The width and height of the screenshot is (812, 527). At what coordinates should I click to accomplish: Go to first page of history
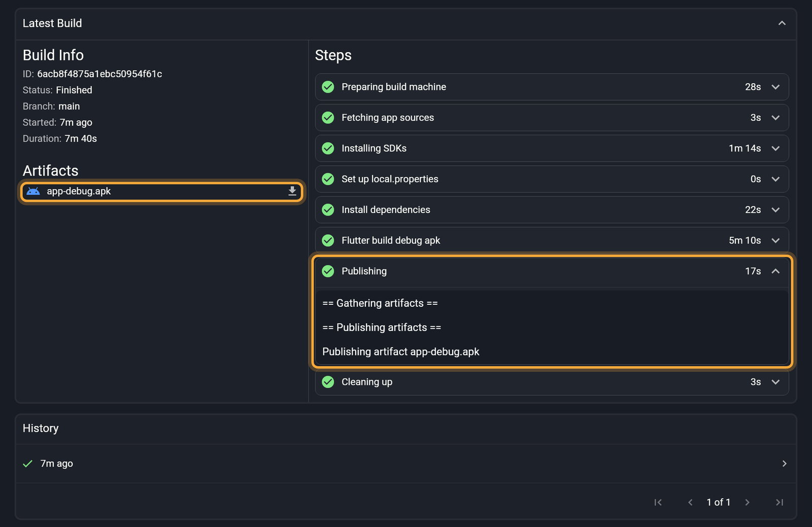[x=658, y=502]
